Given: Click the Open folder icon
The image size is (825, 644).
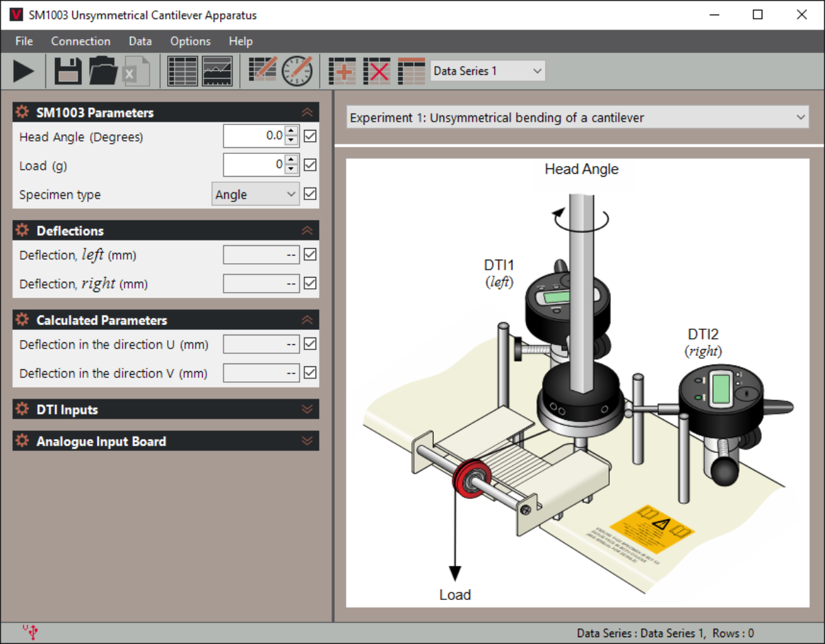Looking at the screenshot, I should [103, 71].
